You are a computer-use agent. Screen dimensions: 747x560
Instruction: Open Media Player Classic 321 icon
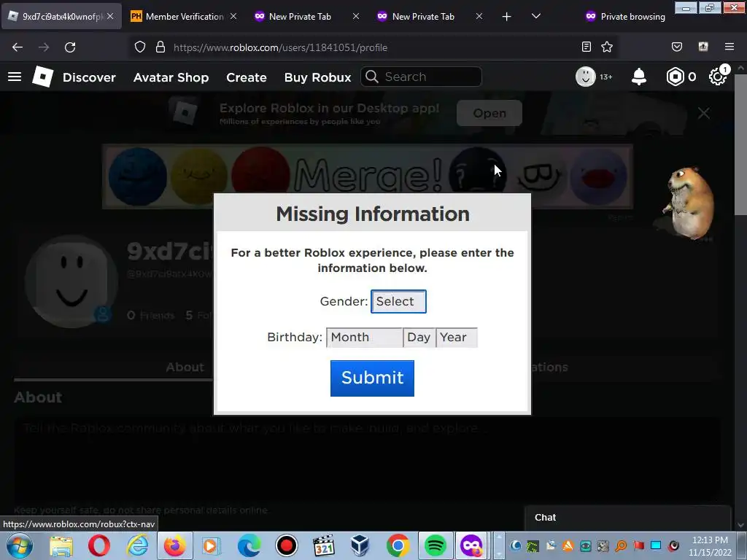(323, 545)
